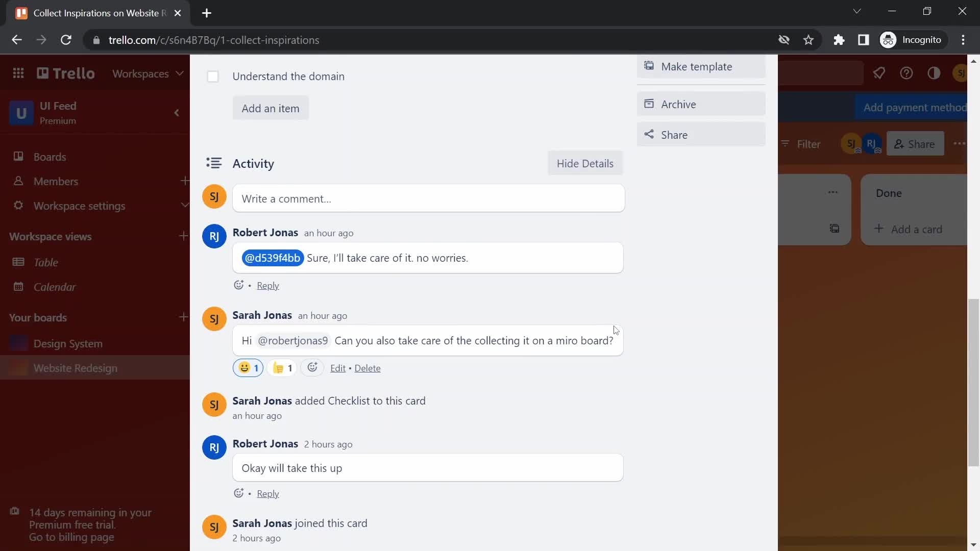Screen dimensions: 980x551
Task: Click the Go to billing page link
Action: point(71,537)
